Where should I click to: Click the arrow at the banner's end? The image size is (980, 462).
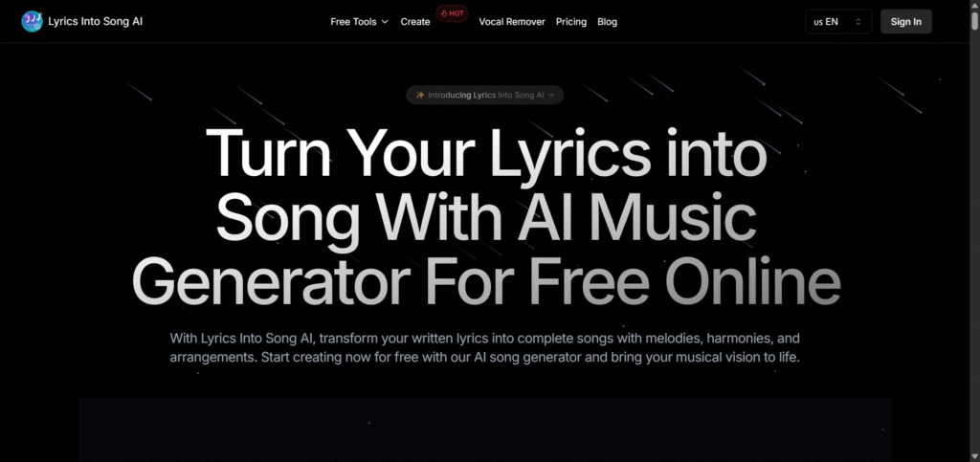[550, 95]
